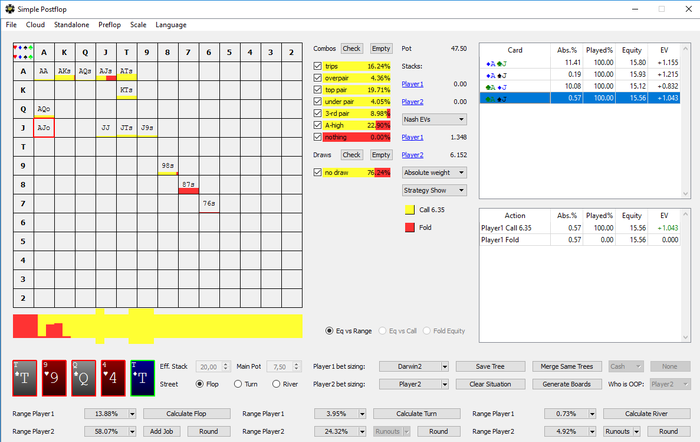The width and height of the screenshot is (700, 442).
Task: Toggle the under pair checkbox
Action: pyautogui.click(x=317, y=101)
